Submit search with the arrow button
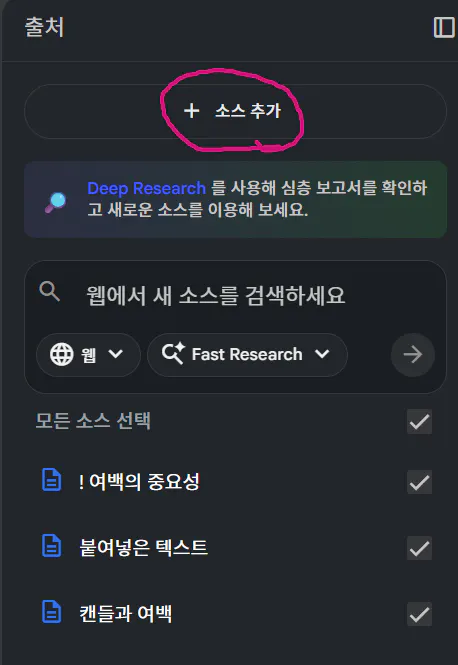 [413, 355]
